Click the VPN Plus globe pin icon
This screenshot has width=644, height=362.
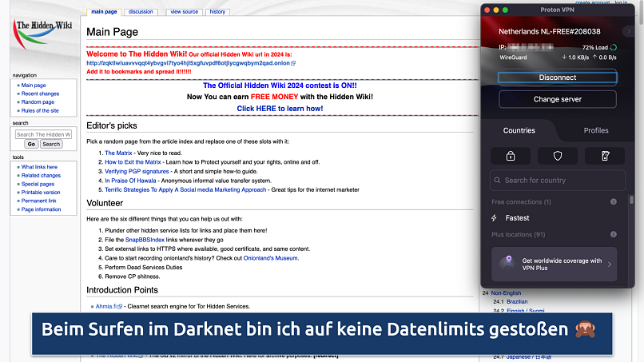(507, 264)
